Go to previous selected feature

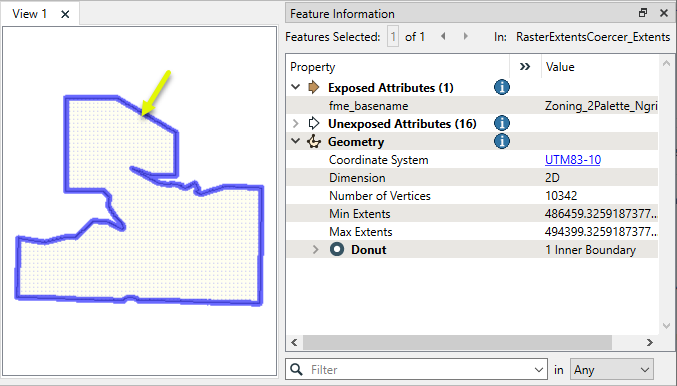point(443,36)
